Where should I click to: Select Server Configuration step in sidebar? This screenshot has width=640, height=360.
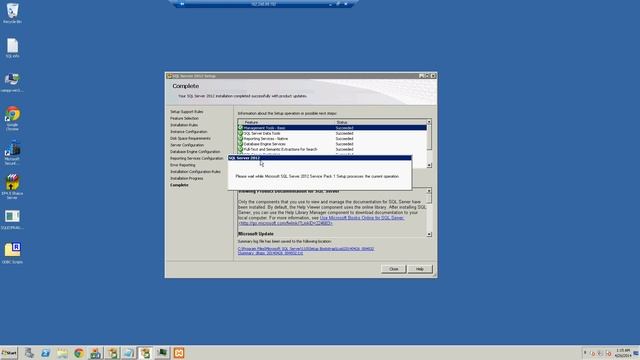pyautogui.click(x=187, y=145)
